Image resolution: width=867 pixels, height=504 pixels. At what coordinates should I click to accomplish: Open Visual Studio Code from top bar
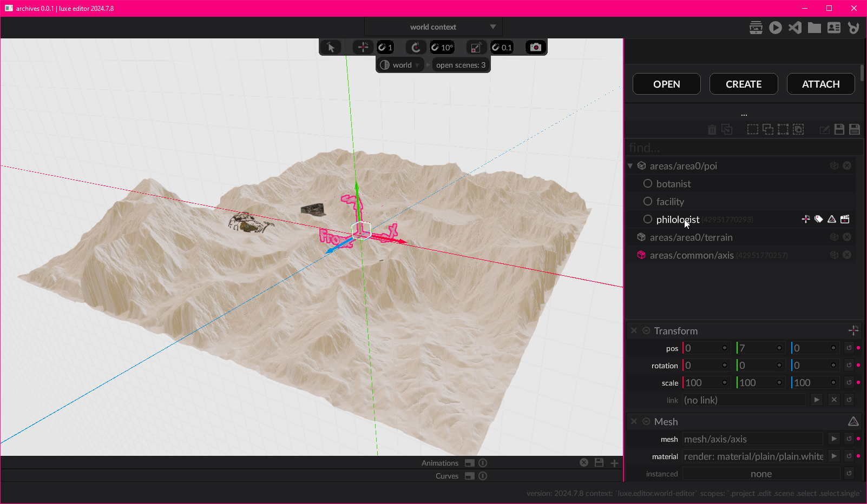pos(794,28)
